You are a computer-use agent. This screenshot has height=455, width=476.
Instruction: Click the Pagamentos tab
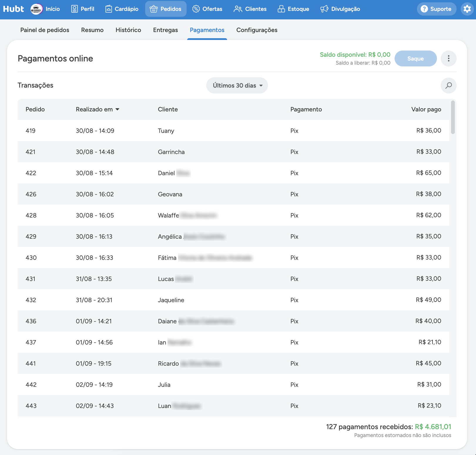tap(207, 30)
